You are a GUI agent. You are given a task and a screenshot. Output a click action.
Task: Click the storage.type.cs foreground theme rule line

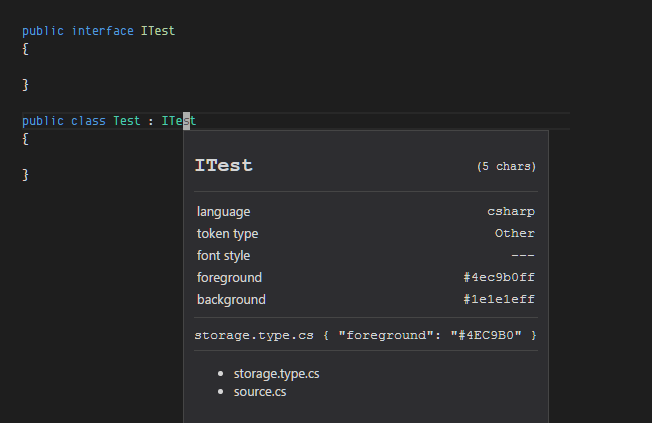pos(365,335)
